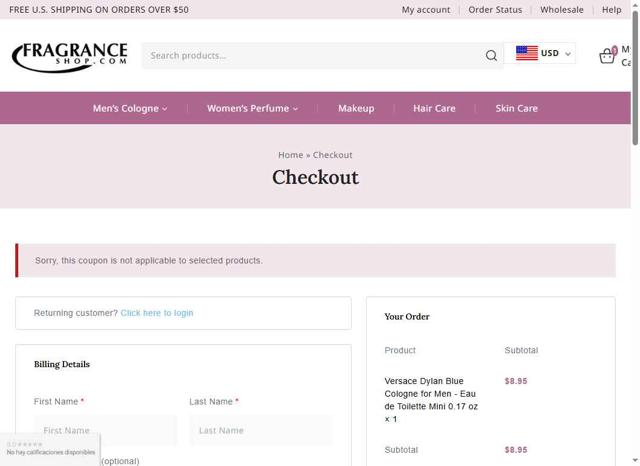Click the search magnifier icon
640x466 pixels.
coord(491,55)
